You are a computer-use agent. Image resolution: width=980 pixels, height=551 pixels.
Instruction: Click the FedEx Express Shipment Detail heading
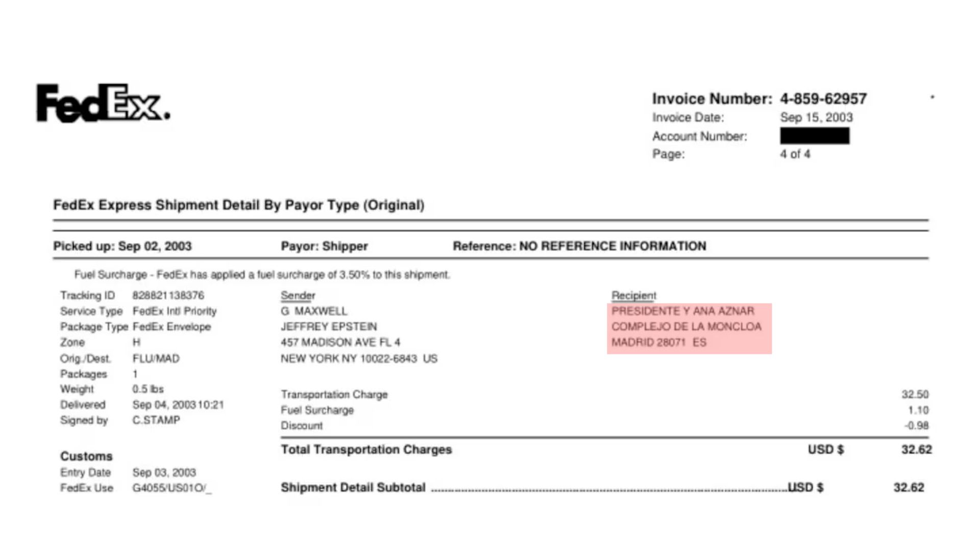point(238,205)
